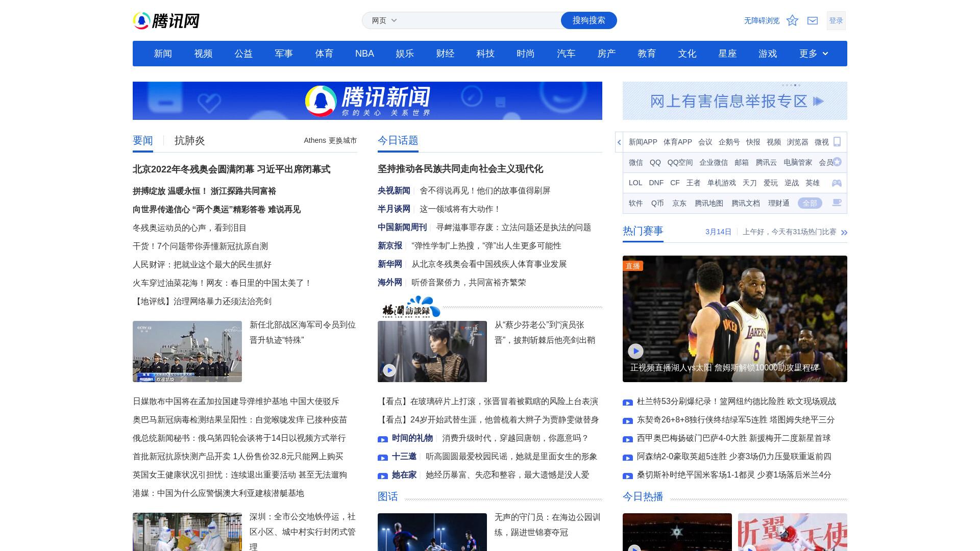
Task: Open 财经 in the navigation bar
Action: 445,54
